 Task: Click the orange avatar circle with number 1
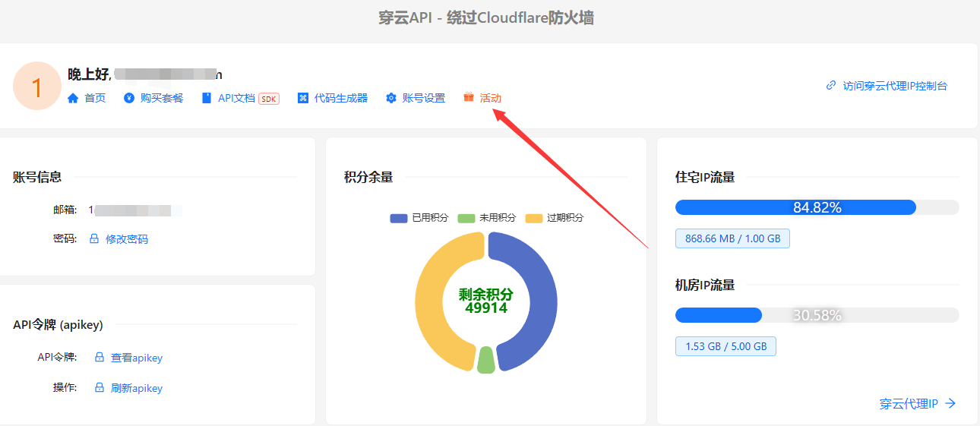pos(37,86)
